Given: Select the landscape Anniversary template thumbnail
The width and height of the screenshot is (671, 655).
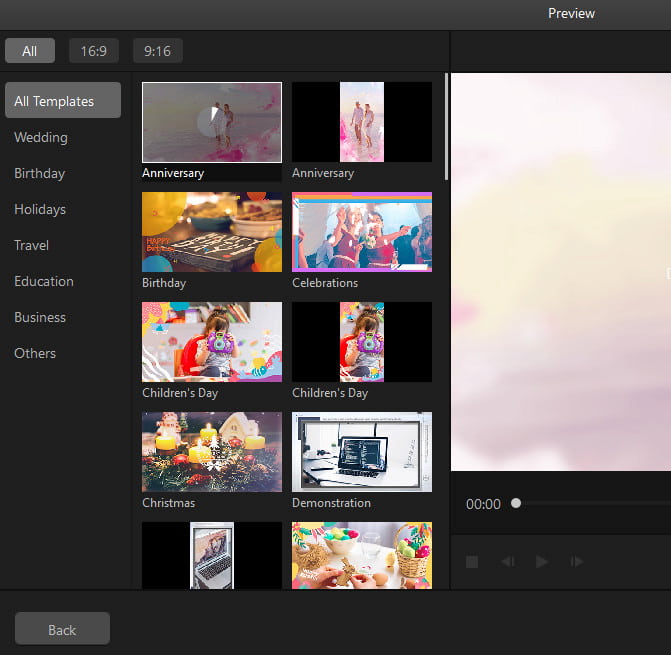Looking at the screenshot, I should coord(212,122).
